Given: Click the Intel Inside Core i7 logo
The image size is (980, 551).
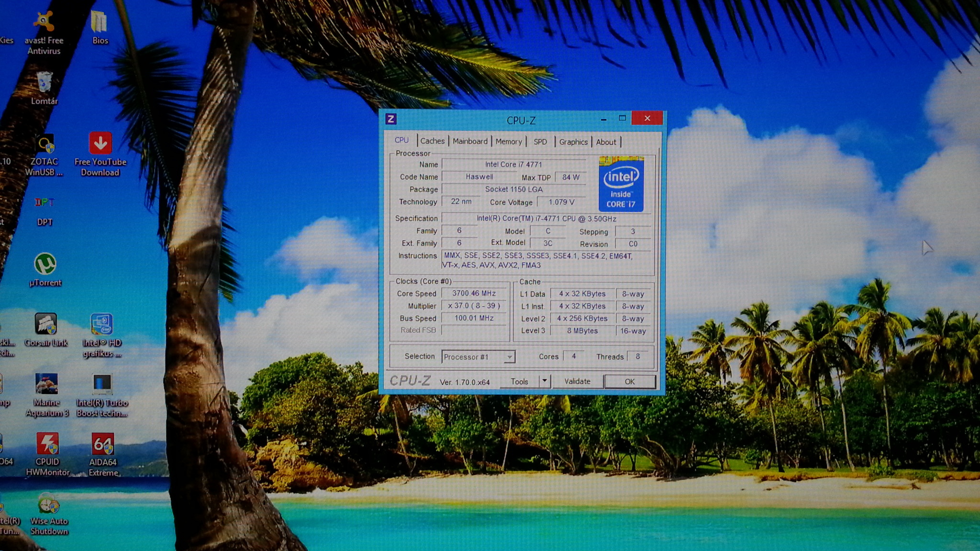Looking at the screenshot, I should click(x=621, y=184).
